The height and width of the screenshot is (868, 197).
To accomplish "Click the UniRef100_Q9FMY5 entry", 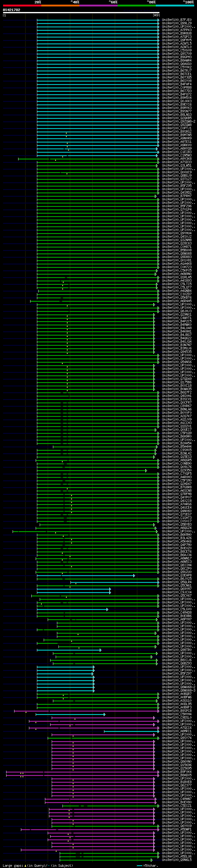I will [177, 40].
